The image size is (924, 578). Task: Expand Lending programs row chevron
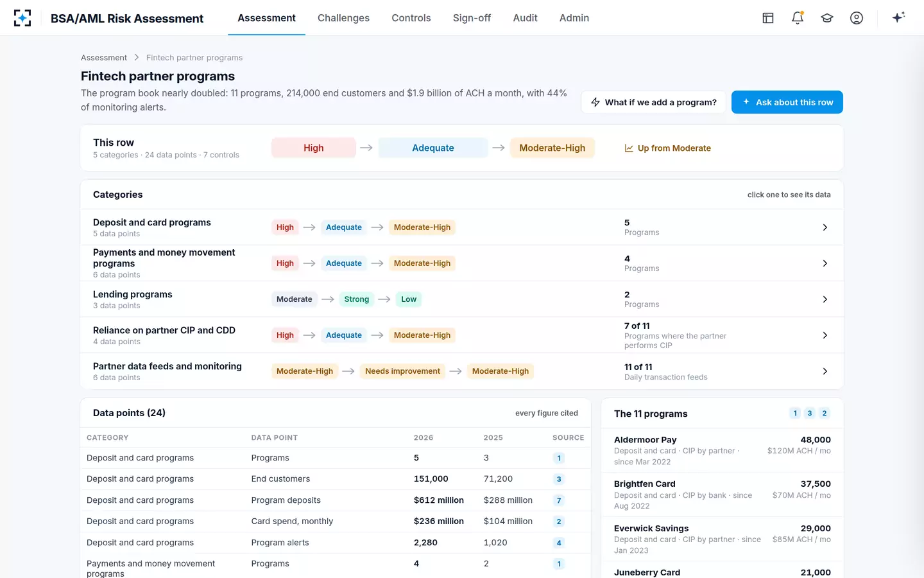tap(825, 299)
